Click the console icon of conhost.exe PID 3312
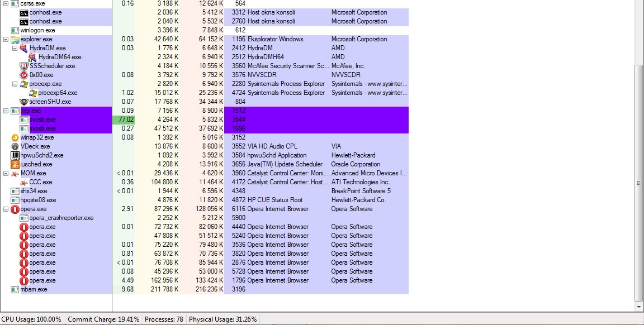 point(24,13)
